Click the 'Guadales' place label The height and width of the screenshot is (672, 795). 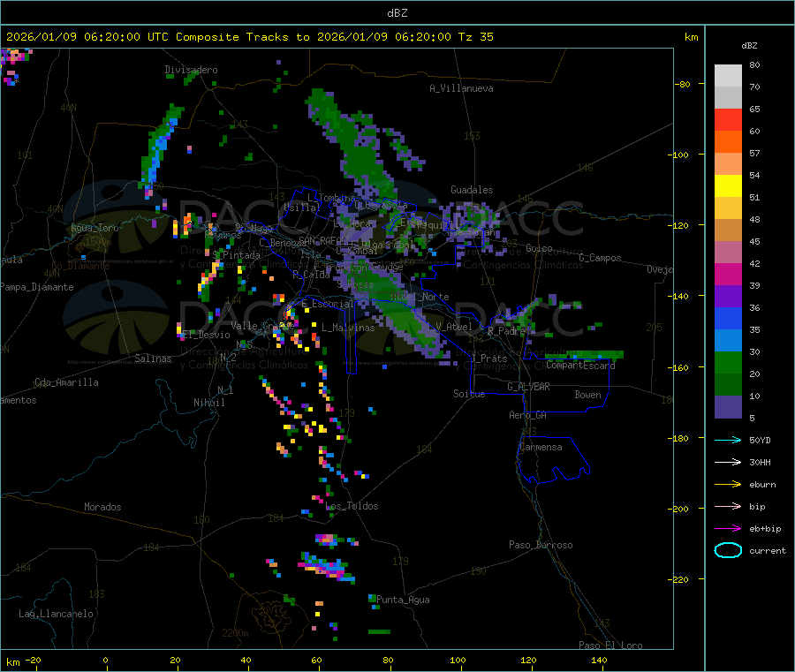pos(472,190)
